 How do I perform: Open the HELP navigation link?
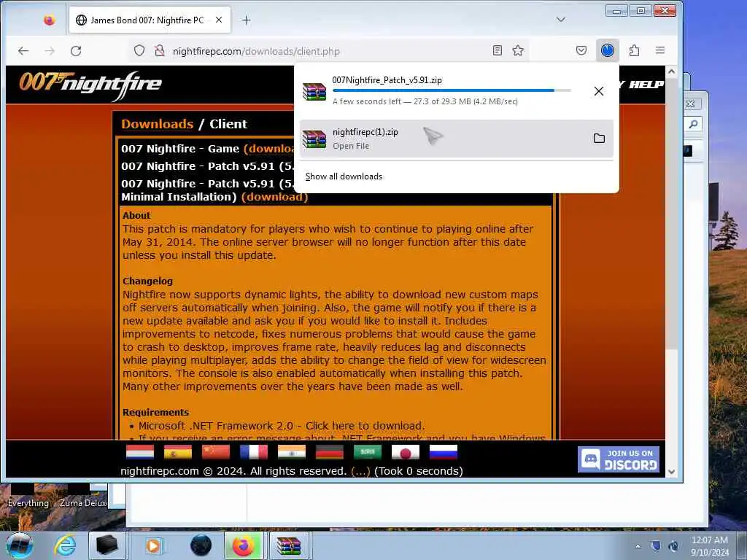tap(646, 85)
